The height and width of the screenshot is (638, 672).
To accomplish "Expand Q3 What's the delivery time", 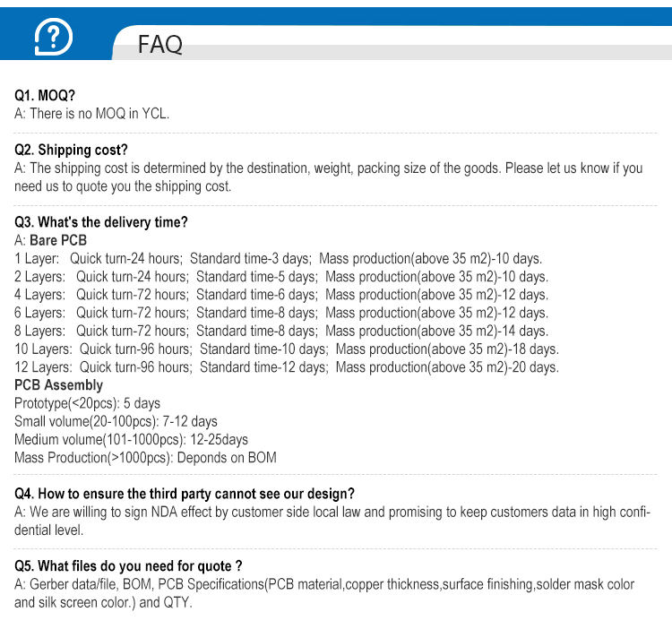I will (101, 222).
